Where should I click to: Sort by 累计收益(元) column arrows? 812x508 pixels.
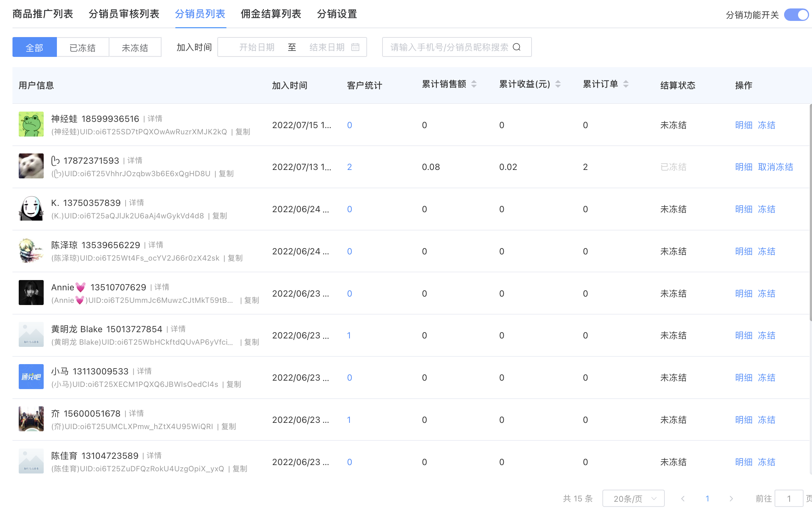[558, 84]
